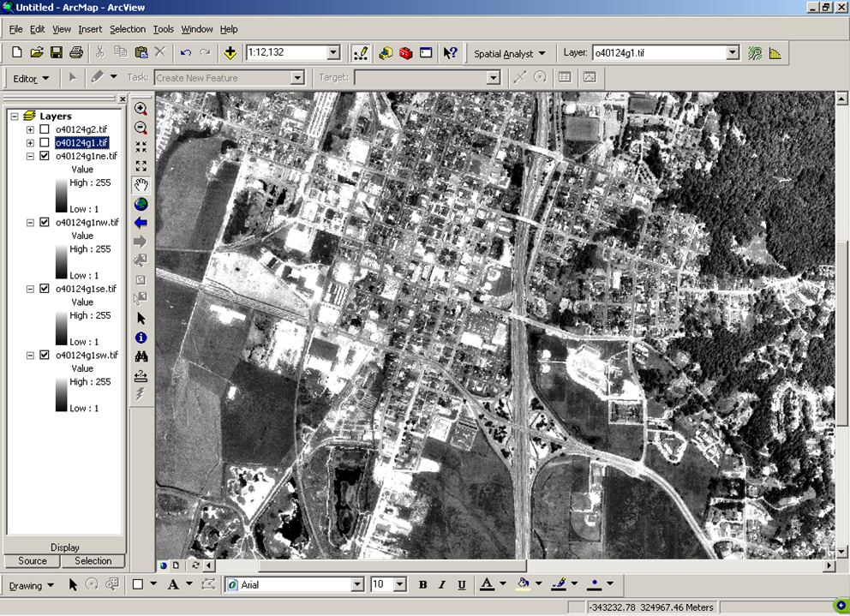
Task: Switch to the Source tab
Action: (33, 561)
